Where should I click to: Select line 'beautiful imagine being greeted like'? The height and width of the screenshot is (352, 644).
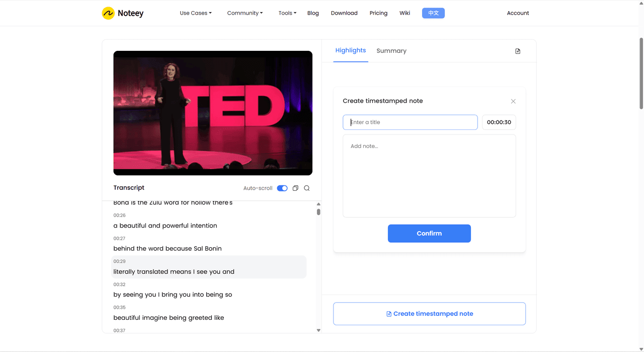(169, 318)
